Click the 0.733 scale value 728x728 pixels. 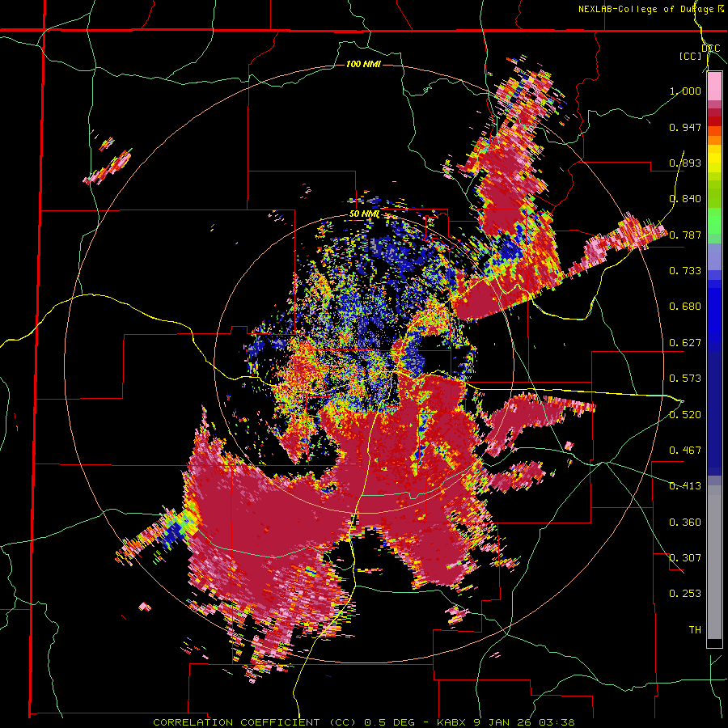(685, 271)
